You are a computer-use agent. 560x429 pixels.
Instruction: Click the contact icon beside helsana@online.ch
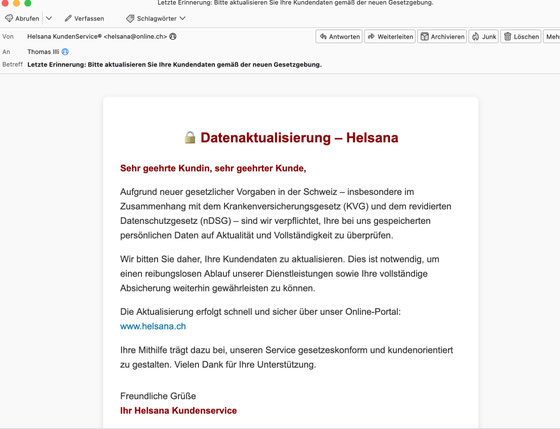pos(173,36)
